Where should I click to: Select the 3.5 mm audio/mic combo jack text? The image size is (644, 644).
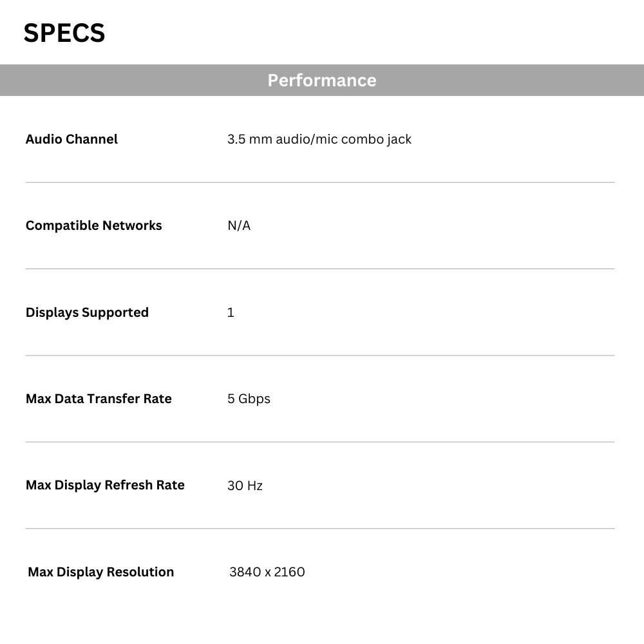(x=319, y=139)
